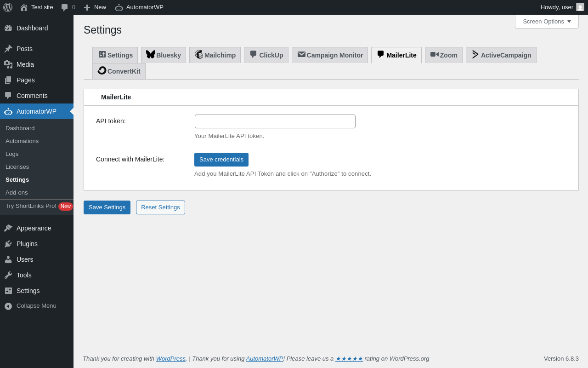The width and height of the screenshot is (588, 368).
Task: Click the Howdy, user account text
Action: click(557, 7)
